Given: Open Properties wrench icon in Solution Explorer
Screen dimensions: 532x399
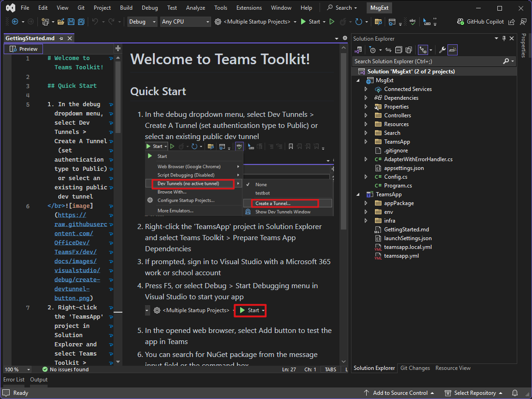Looking at the screenshot, I should (x=442, y=50).
